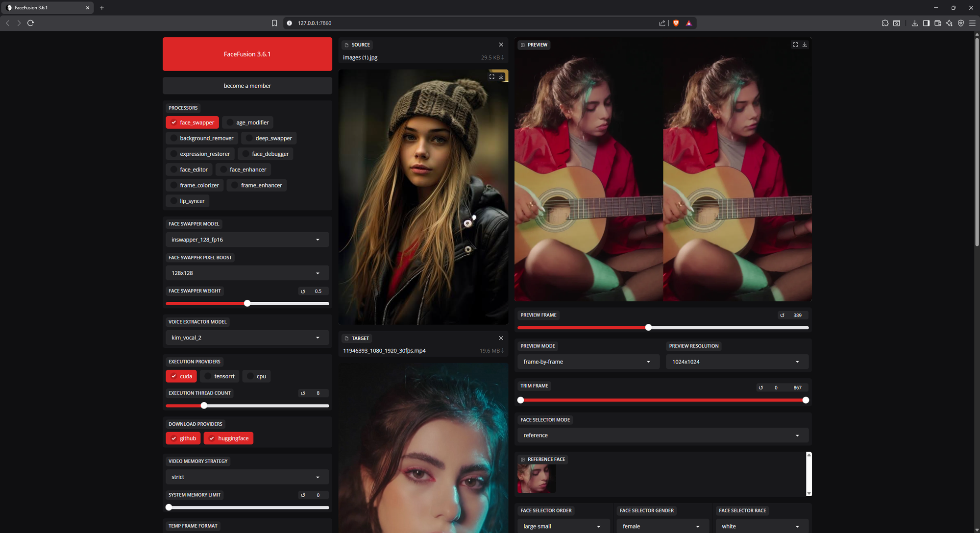The image size is (980, 533).
Task: Download the source image
Action: click(x=501, y=76)
